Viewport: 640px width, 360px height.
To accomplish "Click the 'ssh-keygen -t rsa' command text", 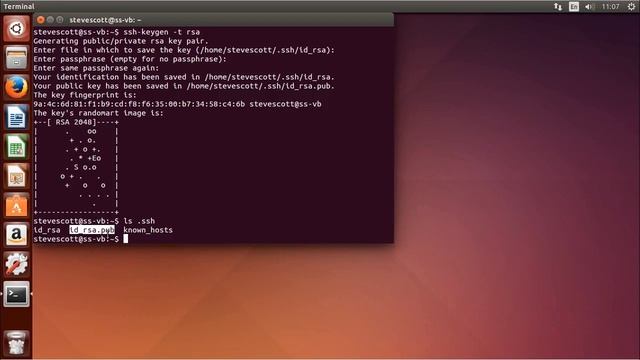I will 162,32.
